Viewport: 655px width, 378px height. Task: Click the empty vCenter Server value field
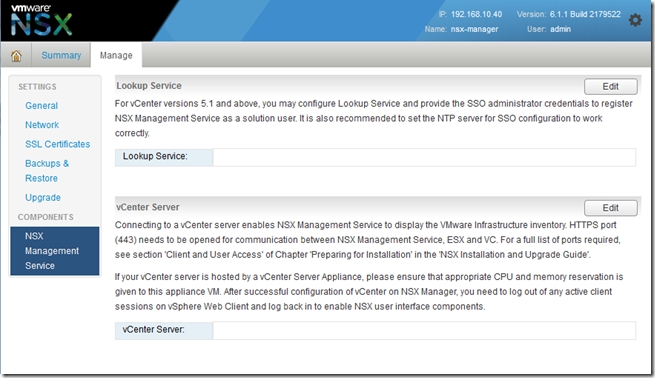424,330
